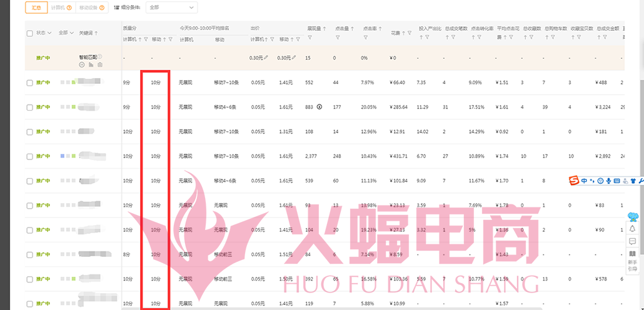Click the 8分 quality score cell
Screen dimensions: 644x310
pos(126,254)
